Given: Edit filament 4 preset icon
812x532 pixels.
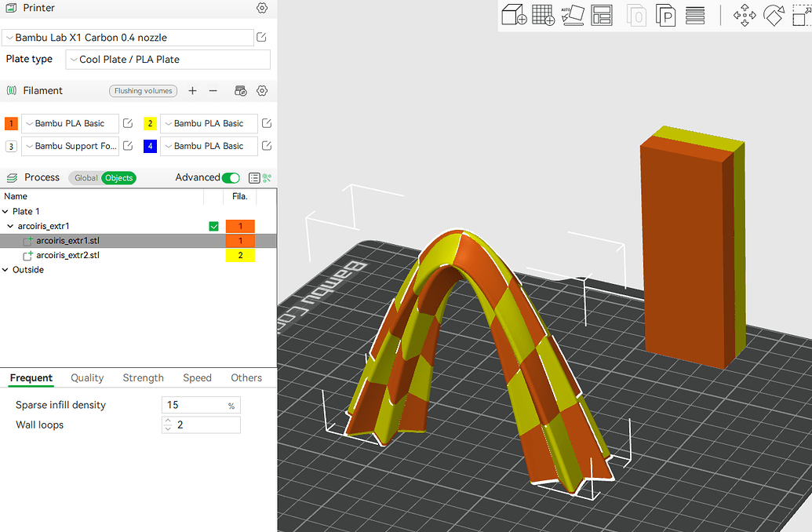Looking at the screenshot, I should pos(267,146).
